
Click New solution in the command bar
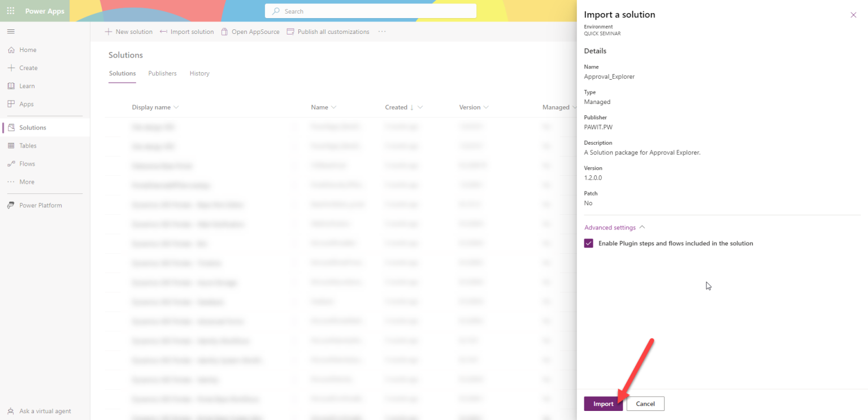point(128,32)
